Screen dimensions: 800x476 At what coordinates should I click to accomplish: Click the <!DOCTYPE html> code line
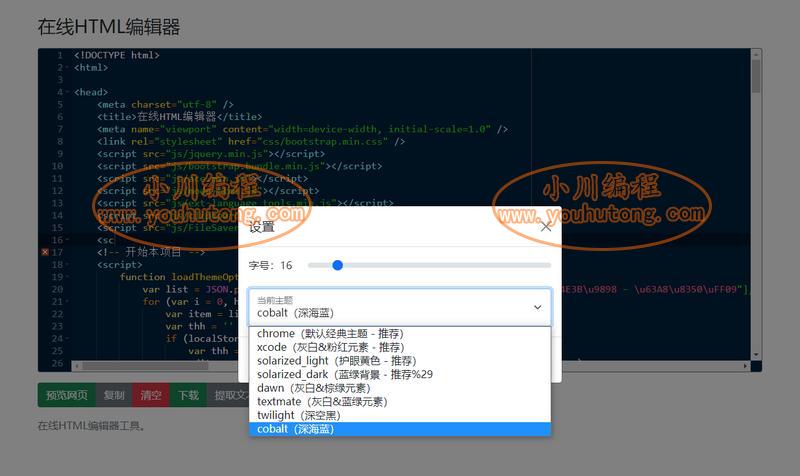tap(117, 55)
